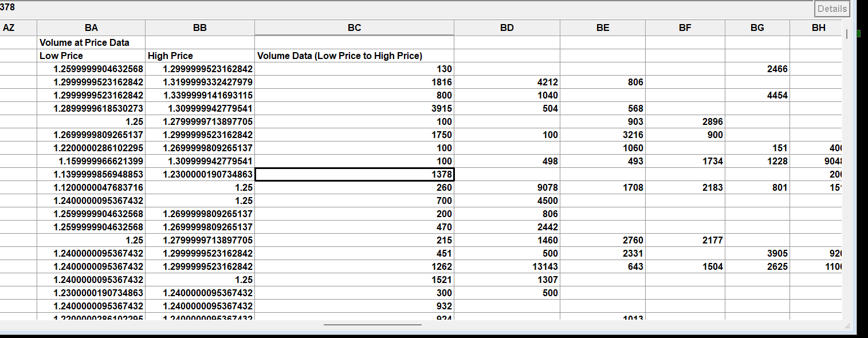This screenshot has width=868, height=338.
Task: Select column header BC
Action: pyautogui.click(x=354, y=27)
